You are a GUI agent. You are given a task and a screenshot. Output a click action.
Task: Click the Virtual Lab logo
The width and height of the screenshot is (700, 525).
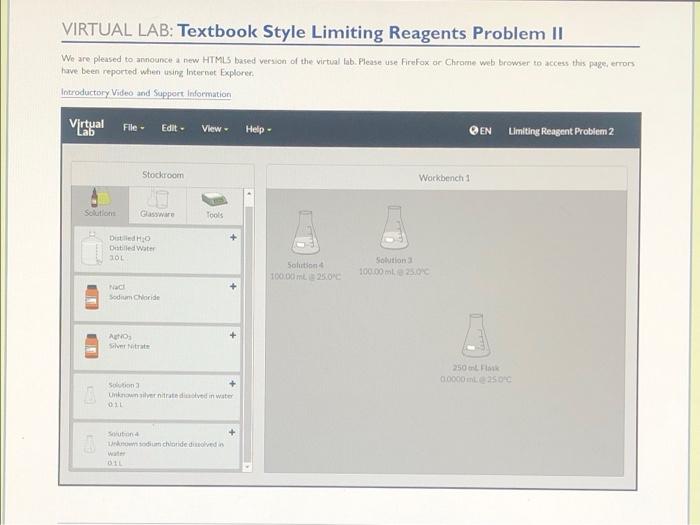pos(87,127)
